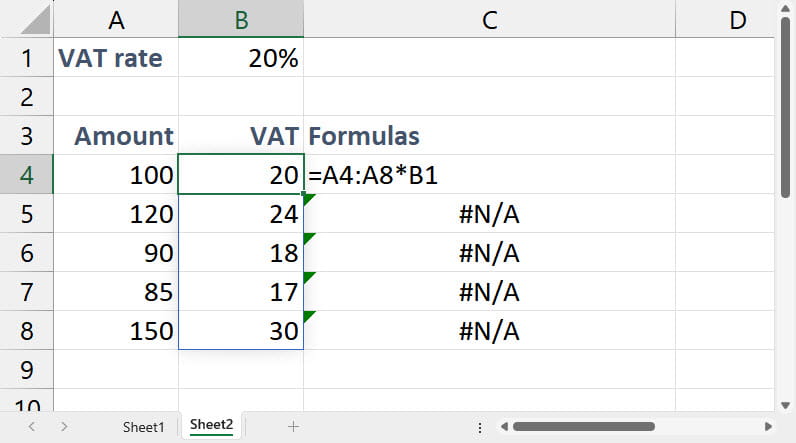
Task: Select the VAT rate cell showing 20%
Action: (241, 59)
